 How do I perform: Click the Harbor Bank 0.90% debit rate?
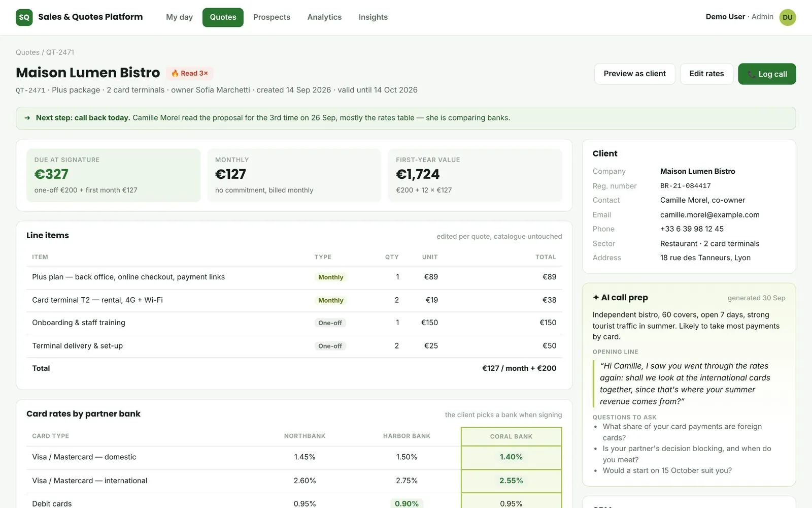pos(407,503)
